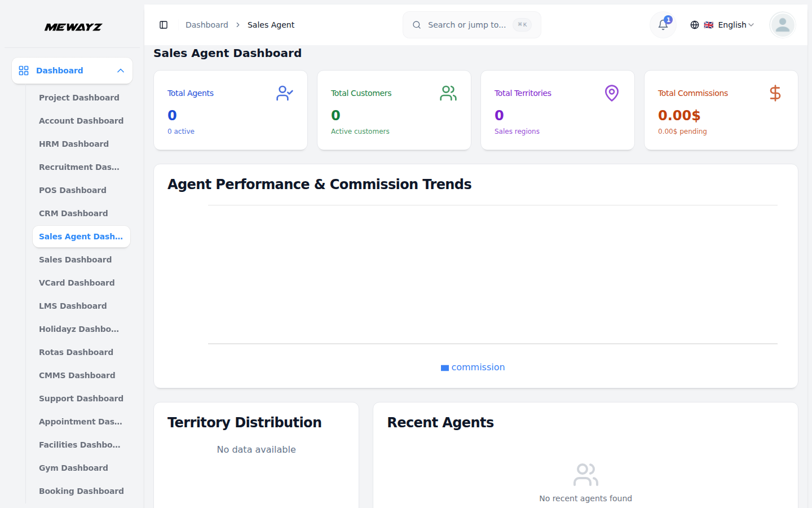The height and width of the screenshot is (508, 812).
Task: Click the Recent Agents empty-state people icon
Action: click(x=585, y=474)
